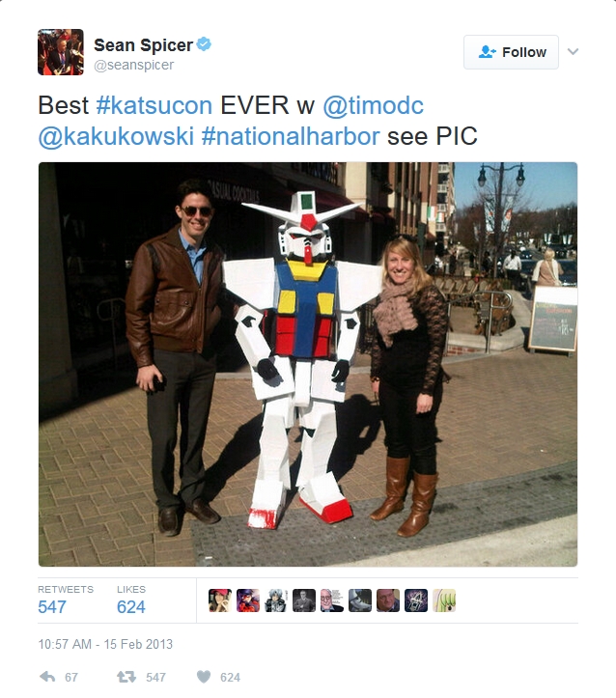616x698 pixels.
Task: Open the @kakukowski mention
Action: 116,136
